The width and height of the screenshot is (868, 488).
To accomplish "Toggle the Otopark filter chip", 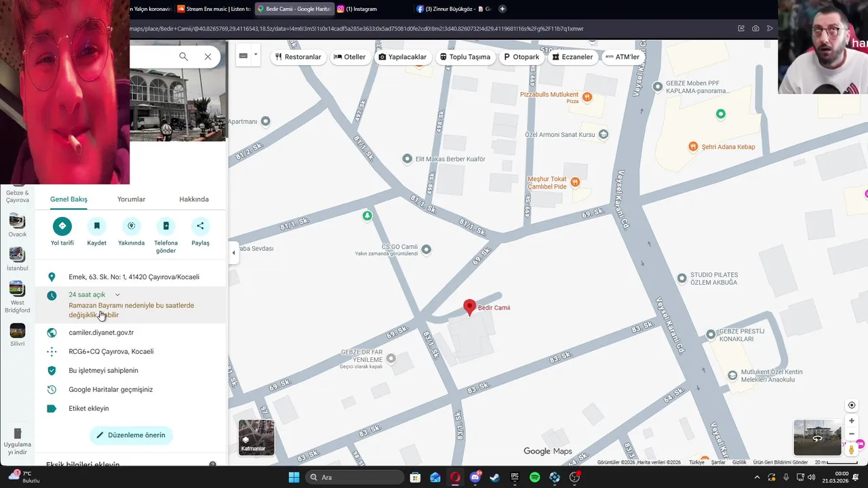I will tap(521, 57).
